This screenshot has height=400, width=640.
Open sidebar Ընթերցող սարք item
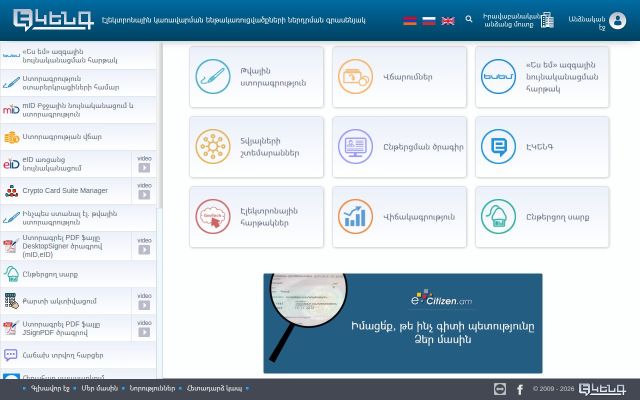[78, 274]
